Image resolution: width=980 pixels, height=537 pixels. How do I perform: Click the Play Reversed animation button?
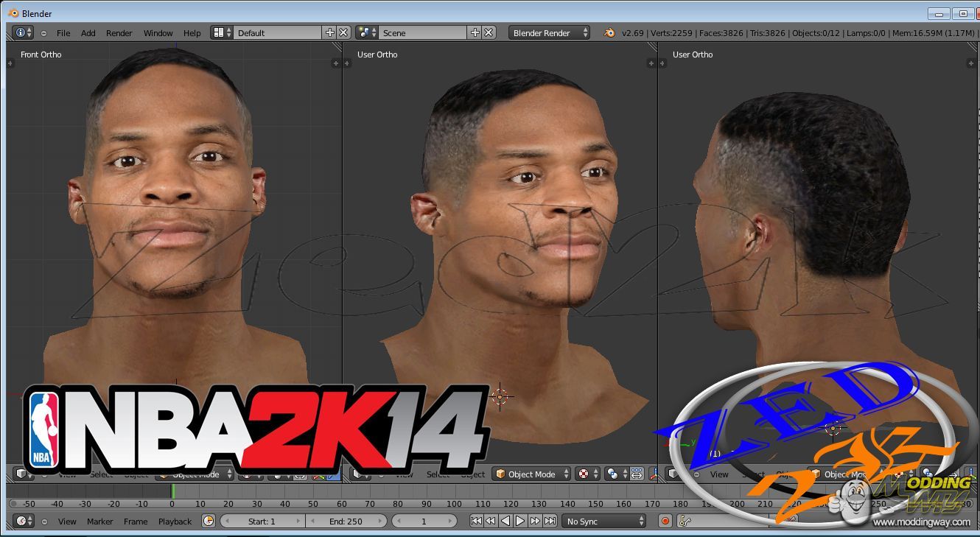[505, 522]
